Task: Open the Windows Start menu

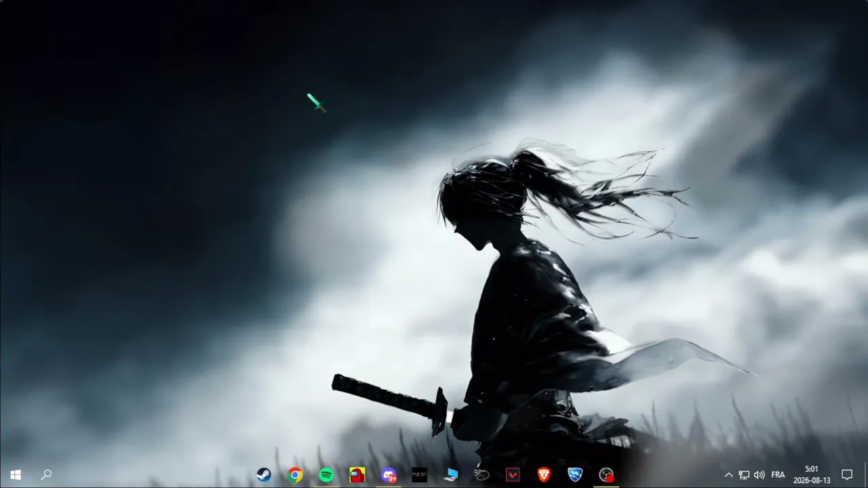Action: [x=16, y=474]
